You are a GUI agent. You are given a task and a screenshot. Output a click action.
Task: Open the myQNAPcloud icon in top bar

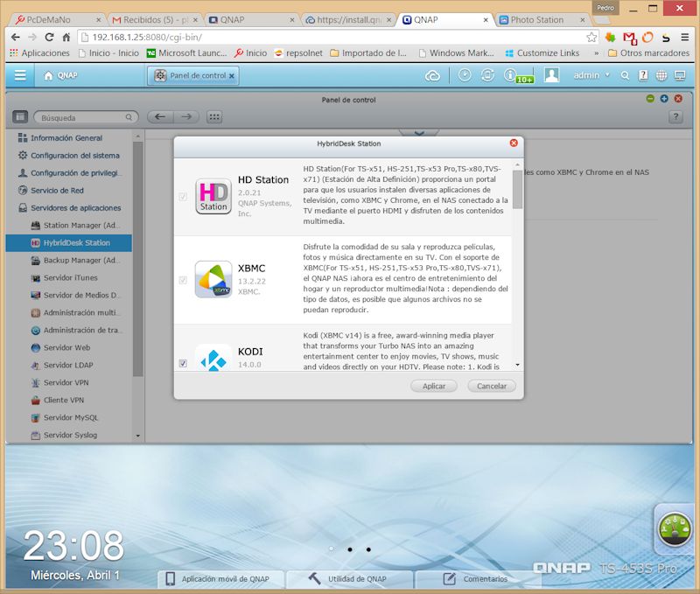[x=432, y=76]
